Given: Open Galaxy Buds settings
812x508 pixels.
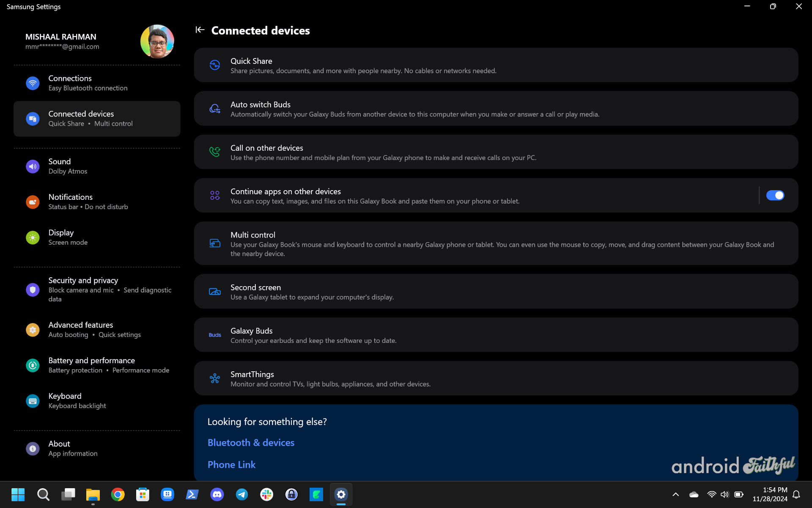Looking at the screenshot, I should (496, 335).
